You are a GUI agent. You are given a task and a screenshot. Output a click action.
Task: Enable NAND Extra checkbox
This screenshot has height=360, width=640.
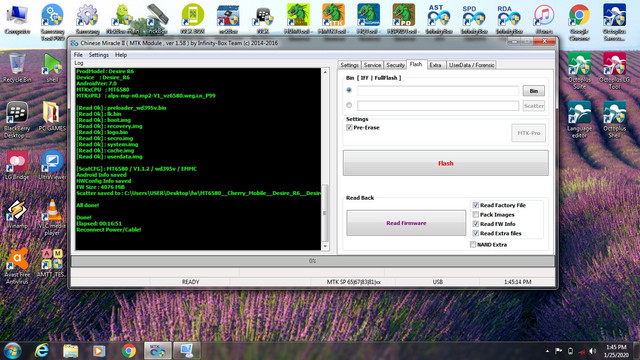point(473,244)
